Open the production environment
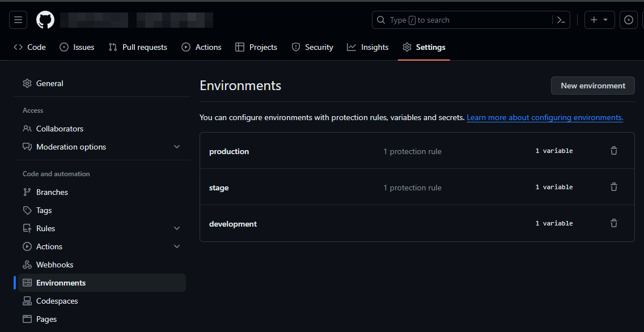The image size is (644, 332). coord(229,151)
